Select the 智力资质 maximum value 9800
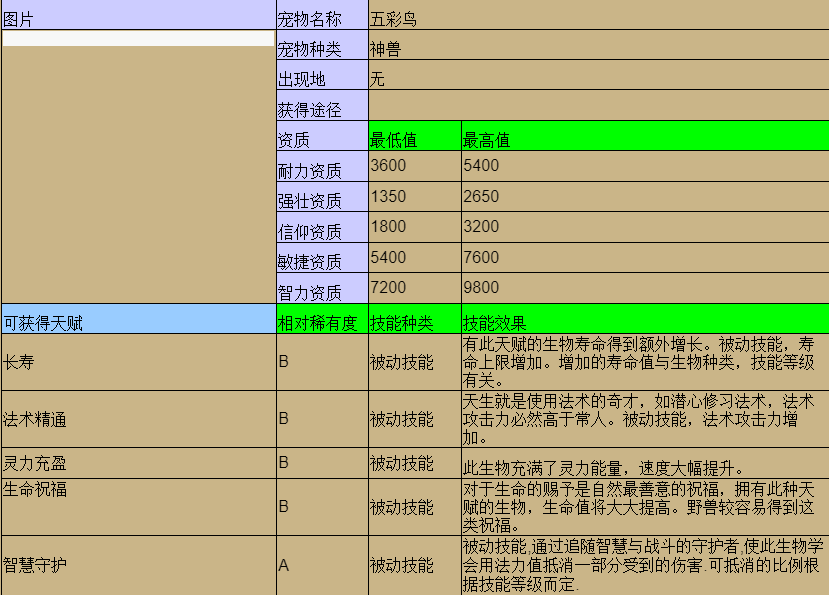Screen dimensions: 829x595 pyautogui.click(x=644, y=288)
